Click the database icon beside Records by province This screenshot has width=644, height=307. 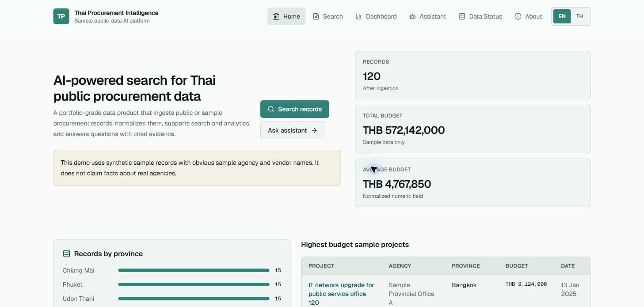click(66, 254)
